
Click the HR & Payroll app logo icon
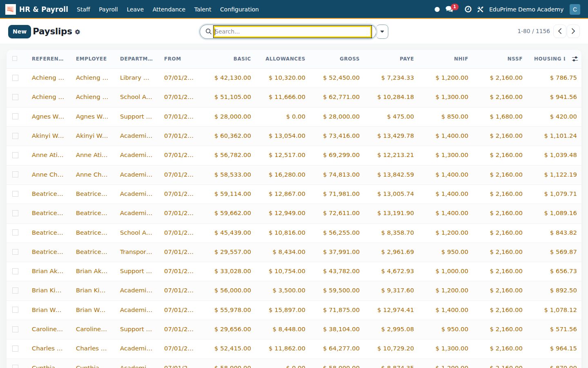pos(11,9)
